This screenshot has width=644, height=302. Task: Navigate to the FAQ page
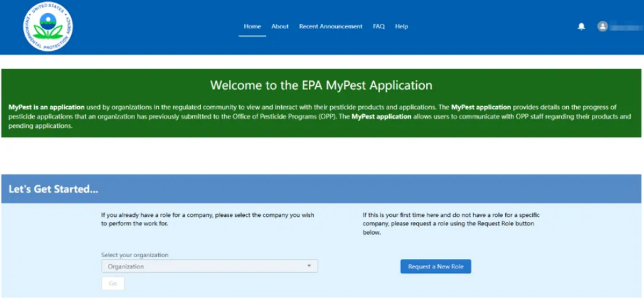click(379, 26)
